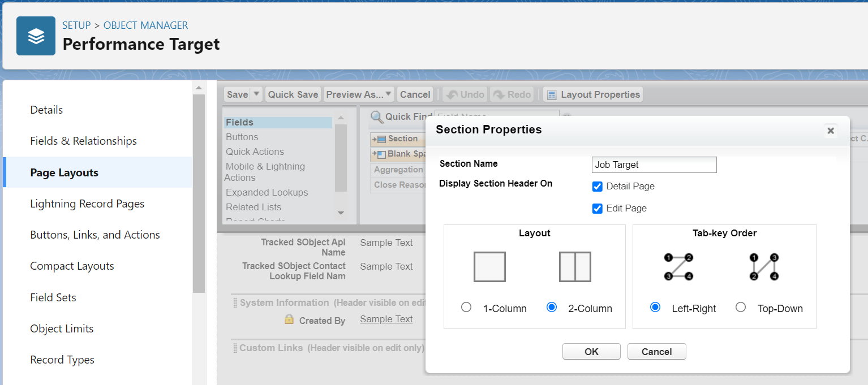The image size is (868, 385).
Task: Close the Section Properties dialog
Action: coord(830,131)
